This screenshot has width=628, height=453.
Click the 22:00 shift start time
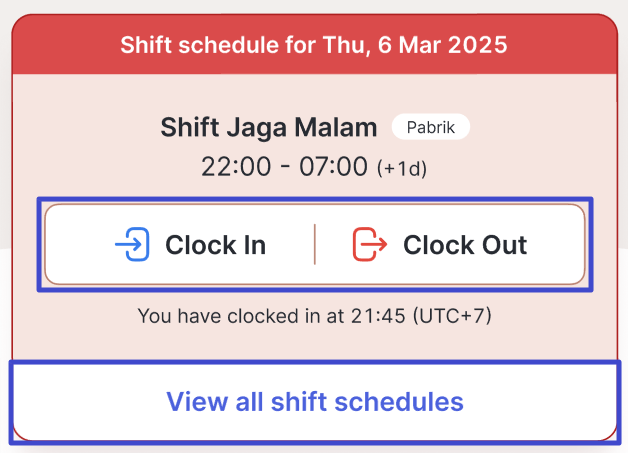click(234, 167)
